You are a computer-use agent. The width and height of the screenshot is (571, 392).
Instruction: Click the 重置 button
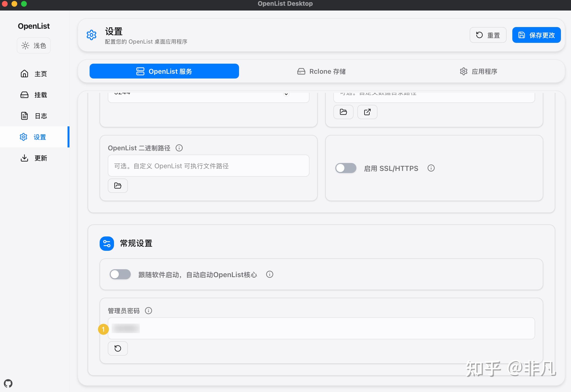point(488,35)
